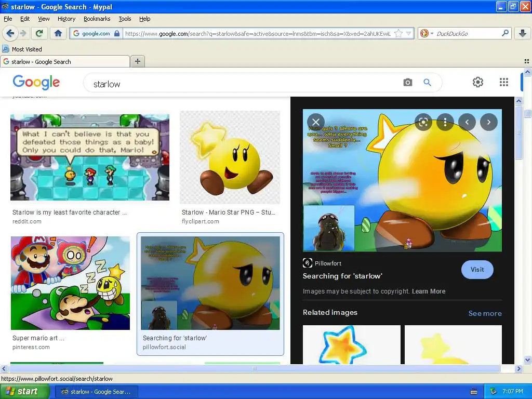This screenshot has height=399, width=532.
Task: Close the image preview panel
Action: coord(316,122)
